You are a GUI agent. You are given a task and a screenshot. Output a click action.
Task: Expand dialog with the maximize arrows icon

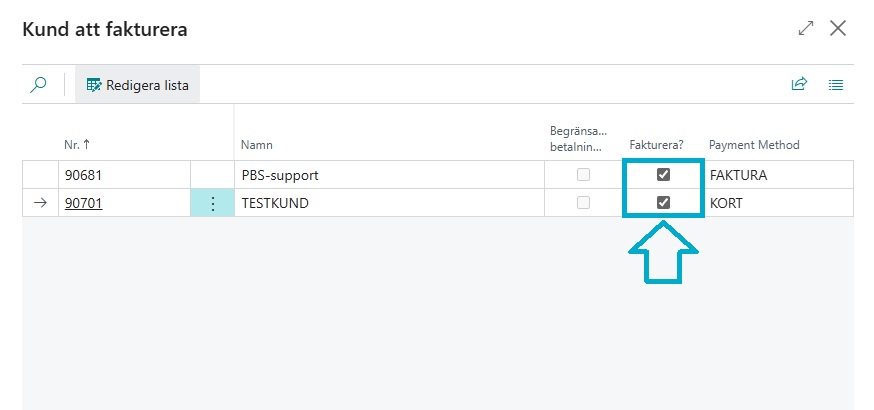(x=806, y=29)
